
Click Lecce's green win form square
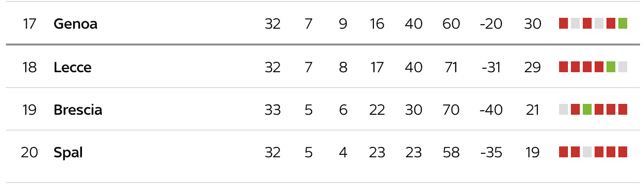[x=611, y=67]
